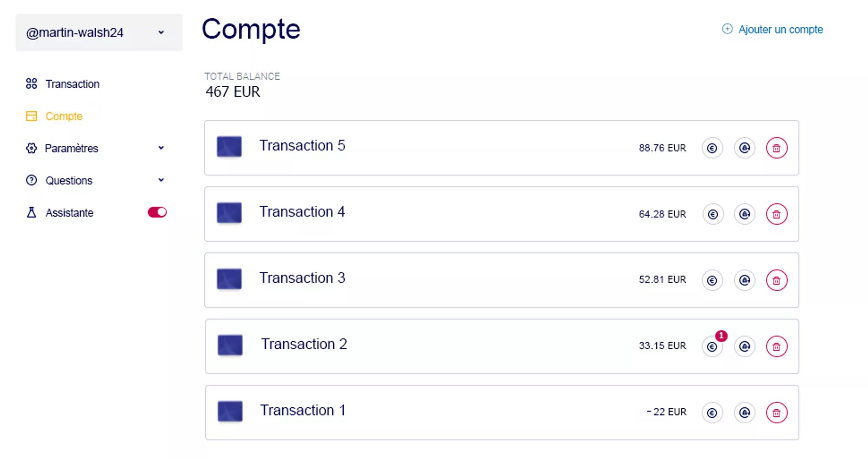This screenshot has width=868, height=459.
Task: Select Compte in the sidebar
Action: [x=63, y=116]
